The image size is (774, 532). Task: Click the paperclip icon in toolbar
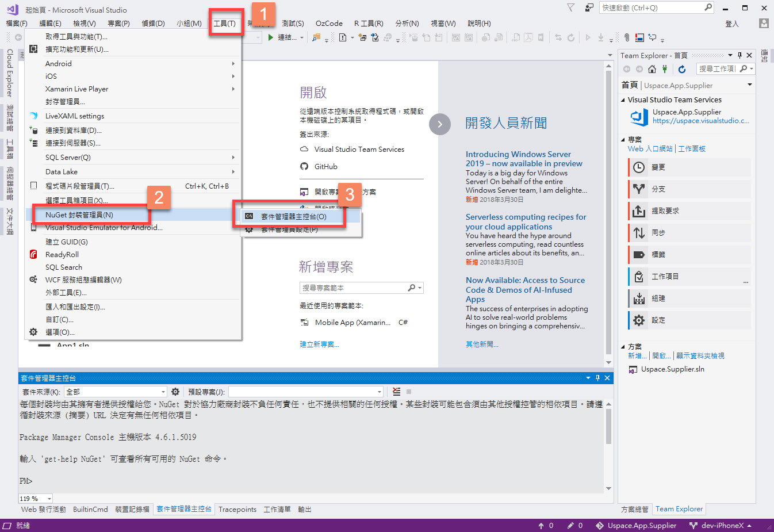click(x=627, y=37)
